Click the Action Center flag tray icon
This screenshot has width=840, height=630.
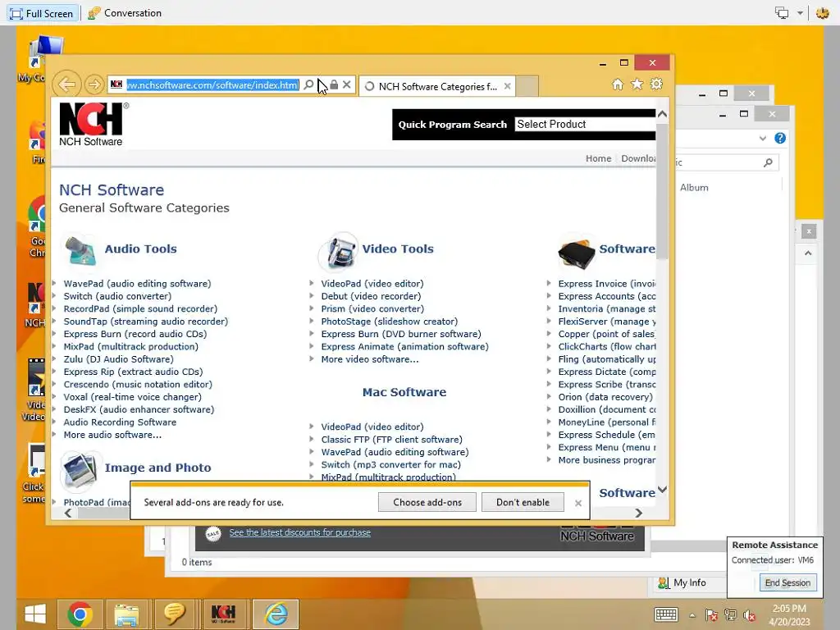[x=711, y=615]
